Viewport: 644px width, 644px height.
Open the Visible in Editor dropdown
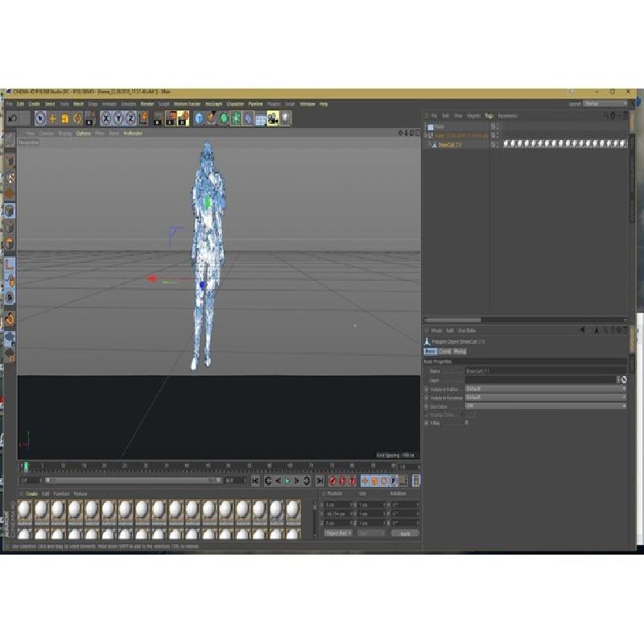(x=544, y=389)
